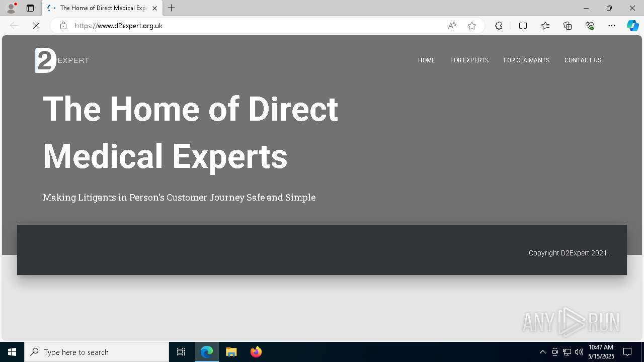Open File Explorer from taskbar
The width and height of the screenshot is (644, 362).
(231, 352)
